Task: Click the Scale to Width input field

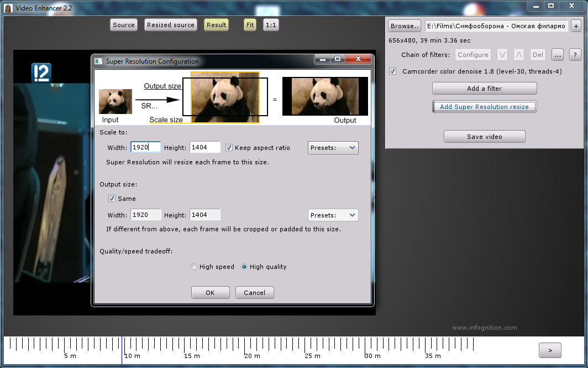Action: point(146,147)
